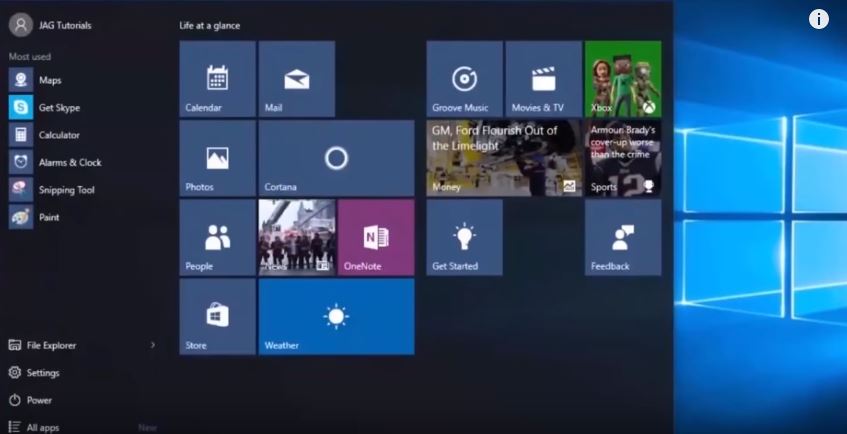Click the Cortana tile

(336, 158)
